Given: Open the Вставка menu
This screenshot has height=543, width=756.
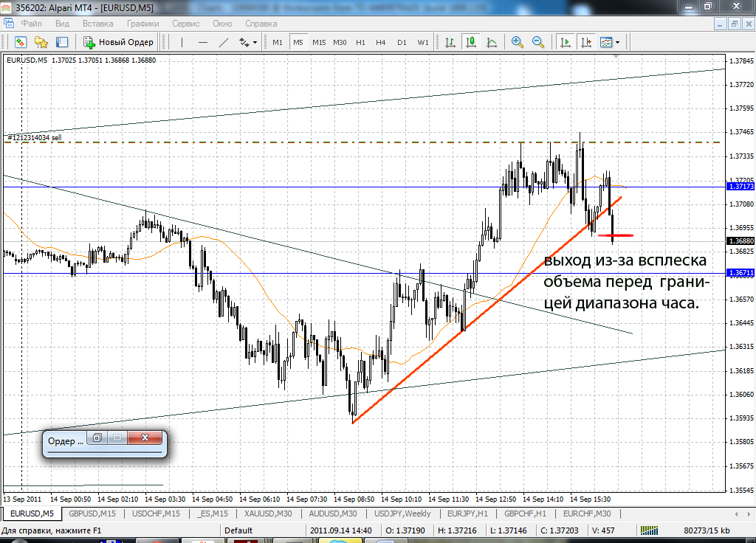Looking at the screenshot, I should [98, 24].
